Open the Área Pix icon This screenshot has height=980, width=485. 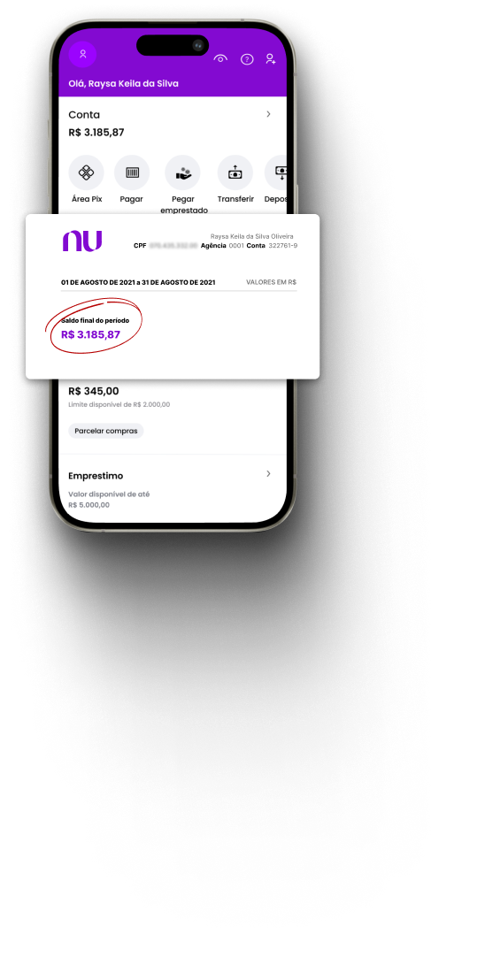(86, 172)
